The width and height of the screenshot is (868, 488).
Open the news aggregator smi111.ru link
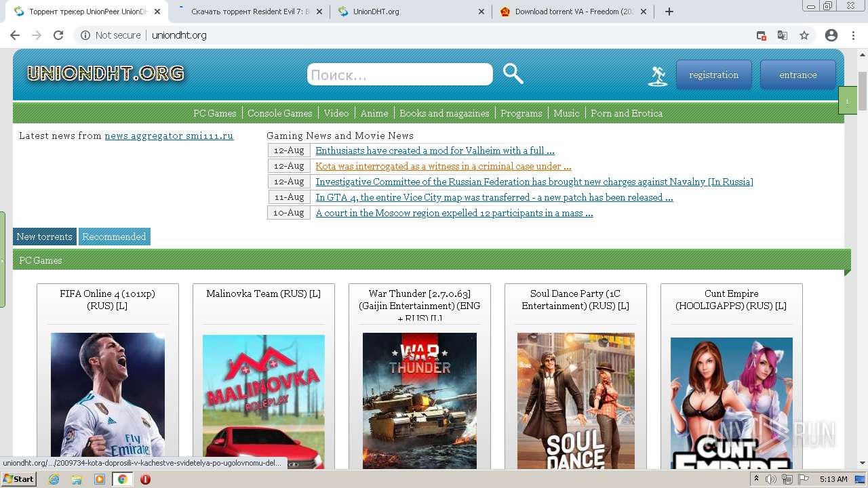tap(169, 136)
